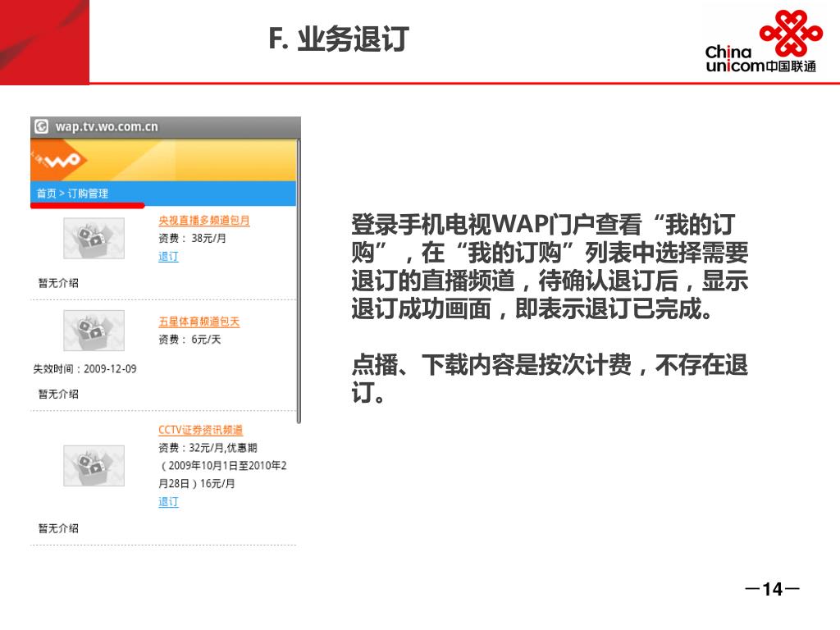Click the phone page vertical scrollbar
840x630 pixels.
(299, 281)
